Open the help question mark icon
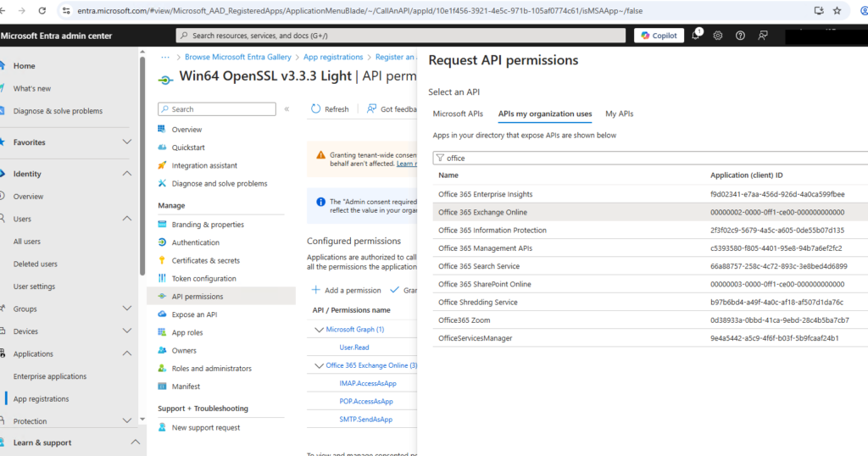 click(x=740, y=36)
